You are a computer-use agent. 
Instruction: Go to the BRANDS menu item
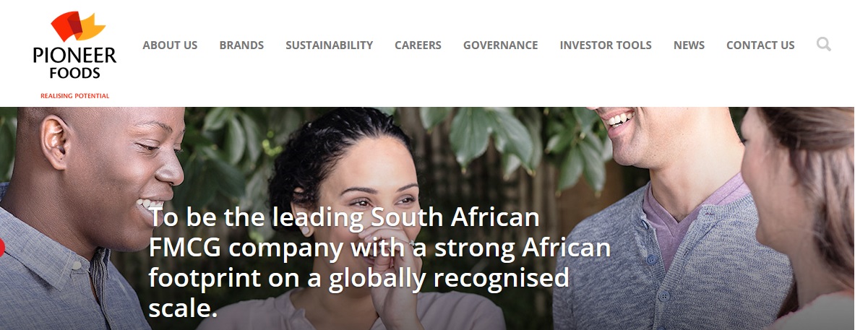pos(241,45)
